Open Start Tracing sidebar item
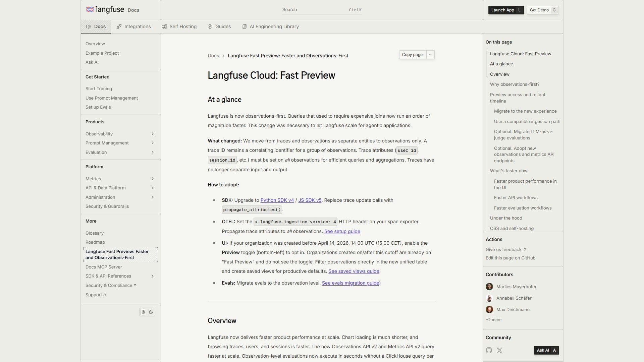The height and width of the screenshot is (362, 644). [99, 89]
